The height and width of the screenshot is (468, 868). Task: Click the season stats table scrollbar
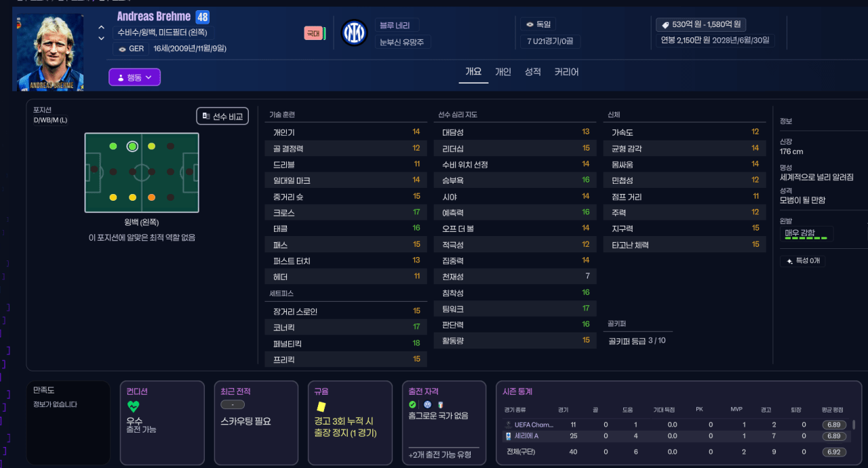(853, 426)
